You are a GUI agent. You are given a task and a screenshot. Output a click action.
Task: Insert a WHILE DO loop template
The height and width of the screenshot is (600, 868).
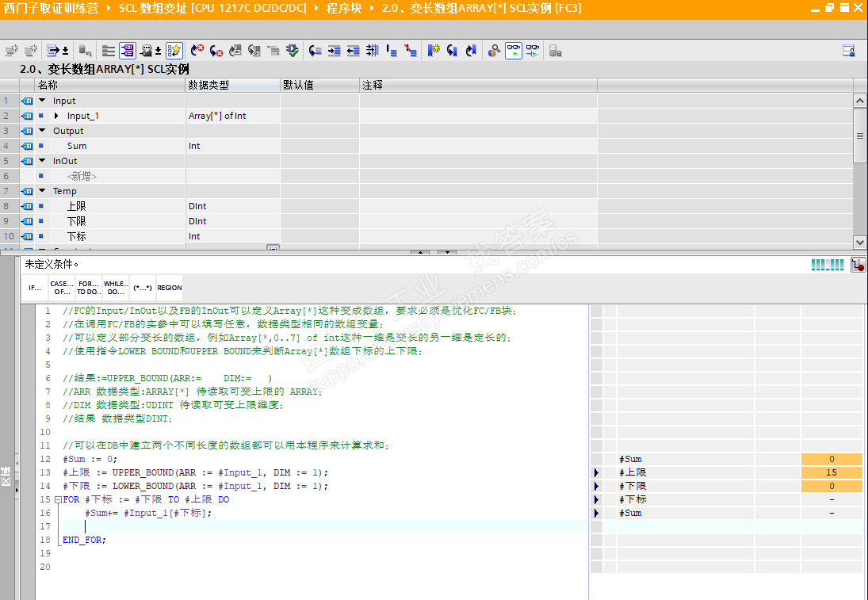116,288
